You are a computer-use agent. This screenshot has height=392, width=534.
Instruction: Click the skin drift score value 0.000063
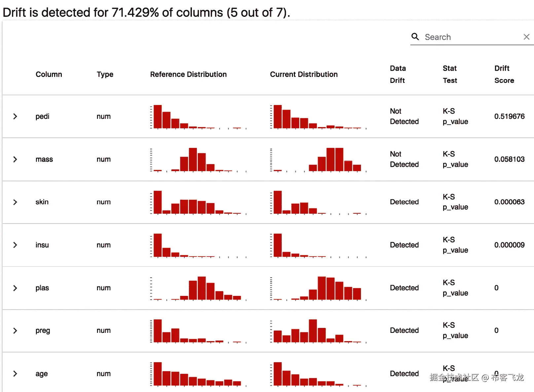pos(509,202)
